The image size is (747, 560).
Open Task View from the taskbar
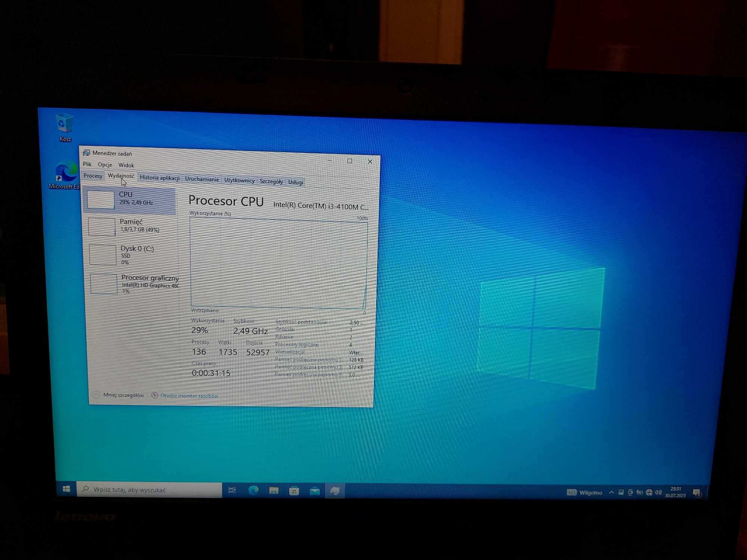[x=232, y=490]
